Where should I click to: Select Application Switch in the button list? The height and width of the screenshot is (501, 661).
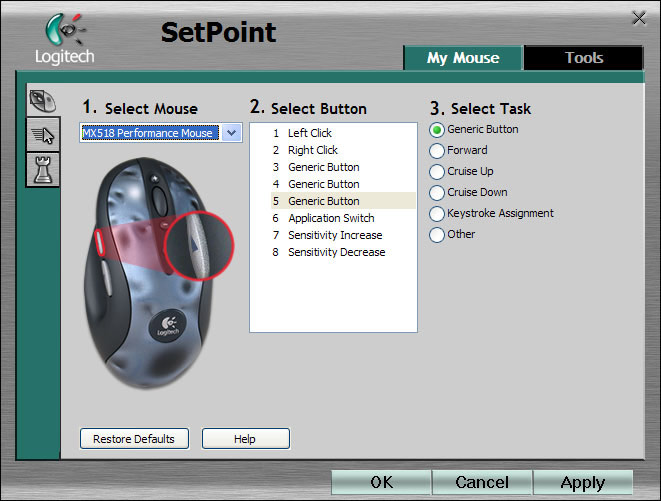click(x=330, y=218)
